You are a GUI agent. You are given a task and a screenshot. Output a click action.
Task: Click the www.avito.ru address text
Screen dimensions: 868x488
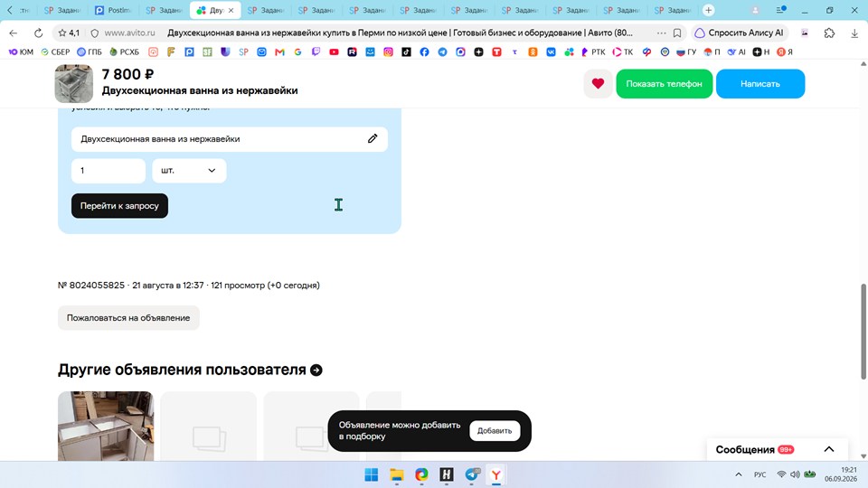[130, 33]
